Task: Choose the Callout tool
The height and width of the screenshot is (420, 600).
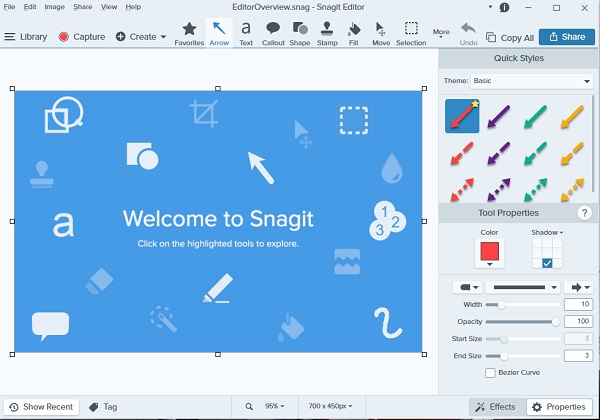Action: tap(272, 33)
